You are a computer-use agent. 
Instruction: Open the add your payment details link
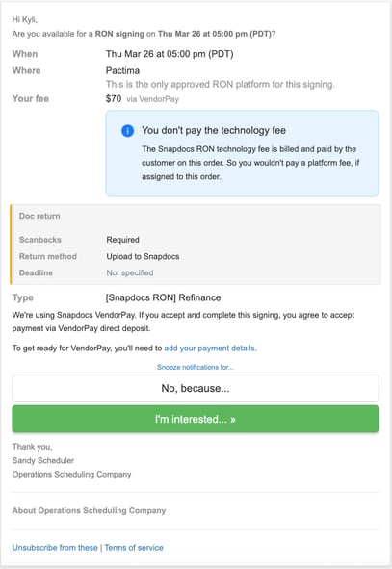[x=209, y=348]
